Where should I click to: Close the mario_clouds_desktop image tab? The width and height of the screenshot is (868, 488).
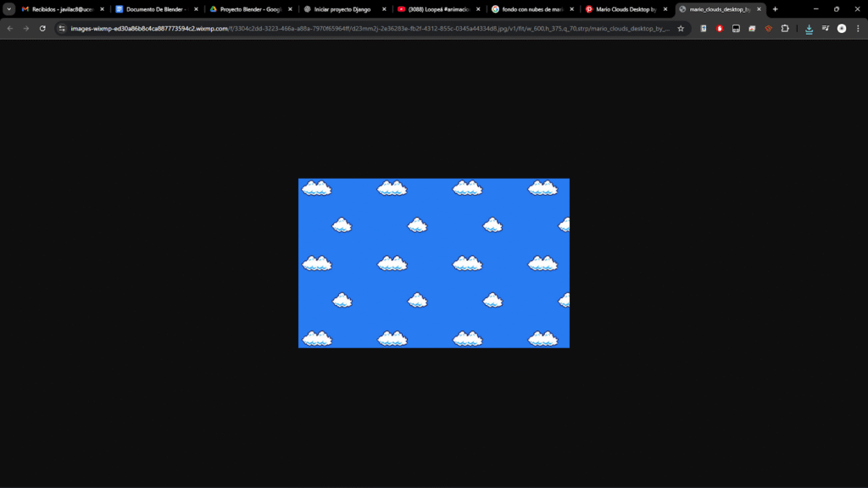click(x=759, y=8)
